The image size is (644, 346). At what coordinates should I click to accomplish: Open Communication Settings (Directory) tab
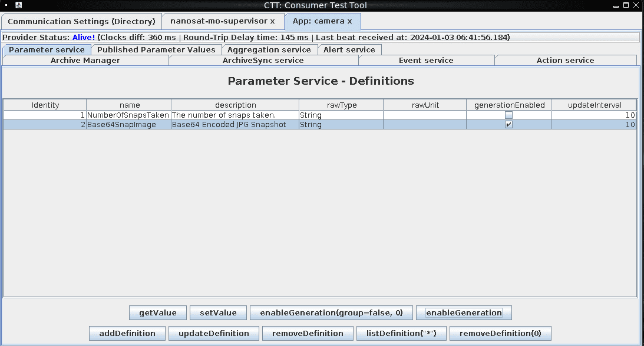coord(81,21)
